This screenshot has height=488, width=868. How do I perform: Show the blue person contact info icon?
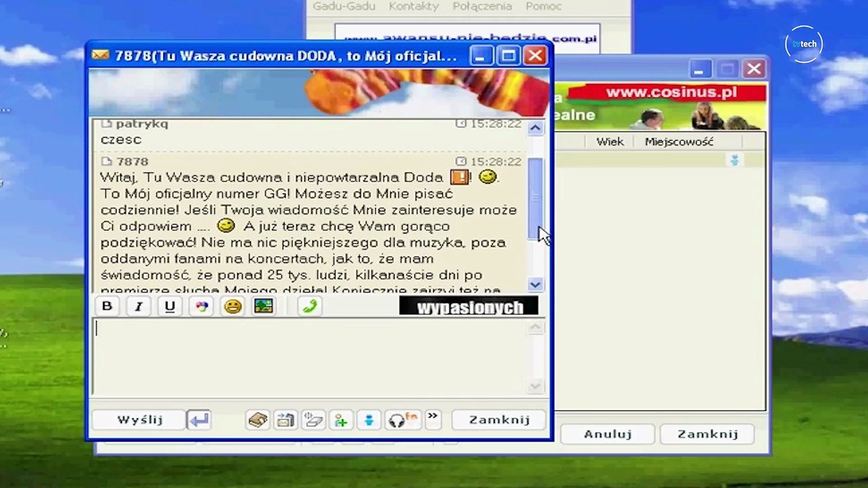[x=369, y=420]
